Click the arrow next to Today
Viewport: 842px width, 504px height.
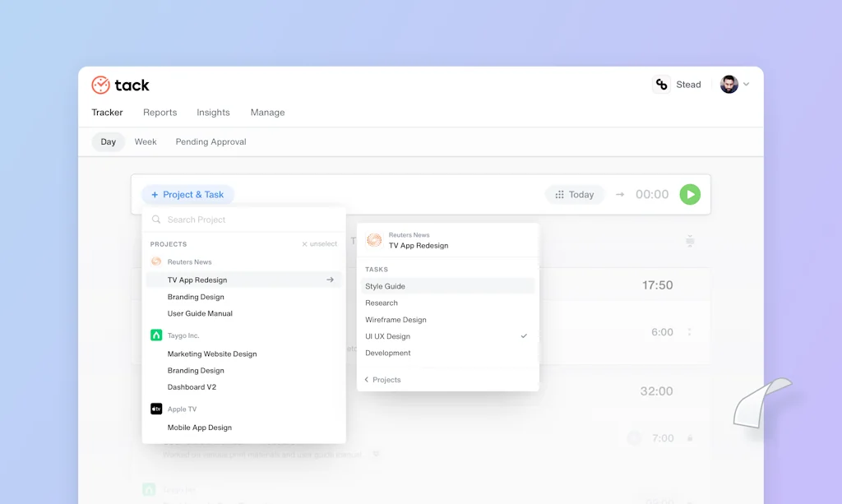620,194
